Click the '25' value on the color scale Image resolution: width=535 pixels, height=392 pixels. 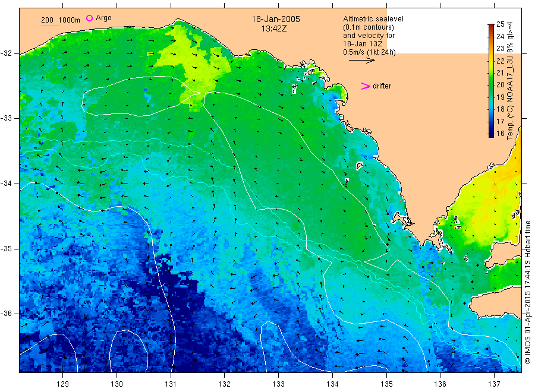tap(500, 24)
